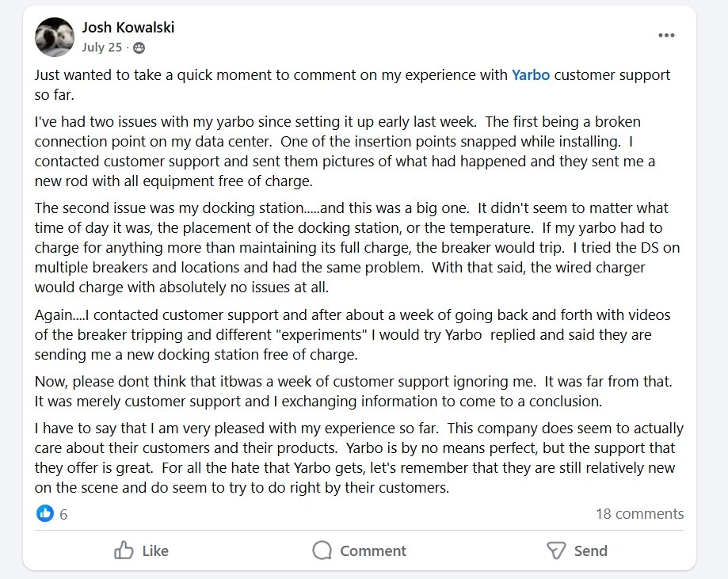Open the Josh Kowalski name link
Screen dimensions: 728x579
click(128, 27)
